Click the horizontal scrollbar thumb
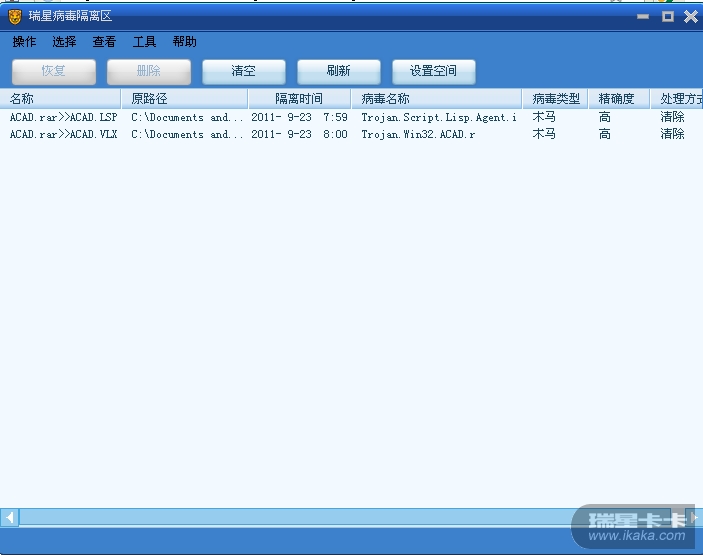The width and height of the screenshot is (703, 555). click(345, 518)
